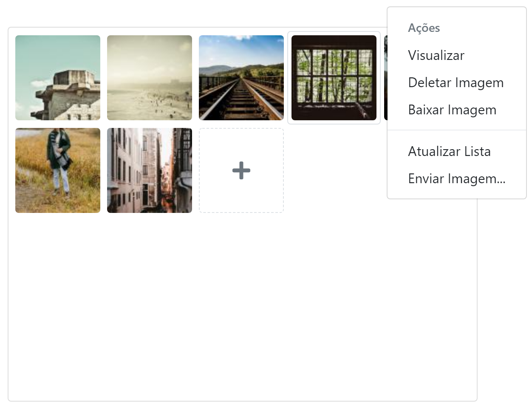The height and width of the screenshot is (408, 532).
Task: Choose Visualizar from the actions menu
Action: (x=436, y=55)
